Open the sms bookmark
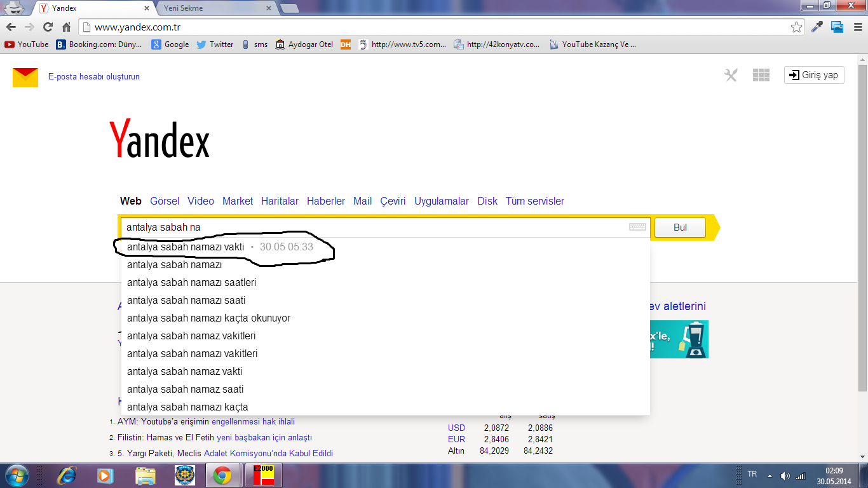Screen dimensions: 868x488 tap(254, 44)
